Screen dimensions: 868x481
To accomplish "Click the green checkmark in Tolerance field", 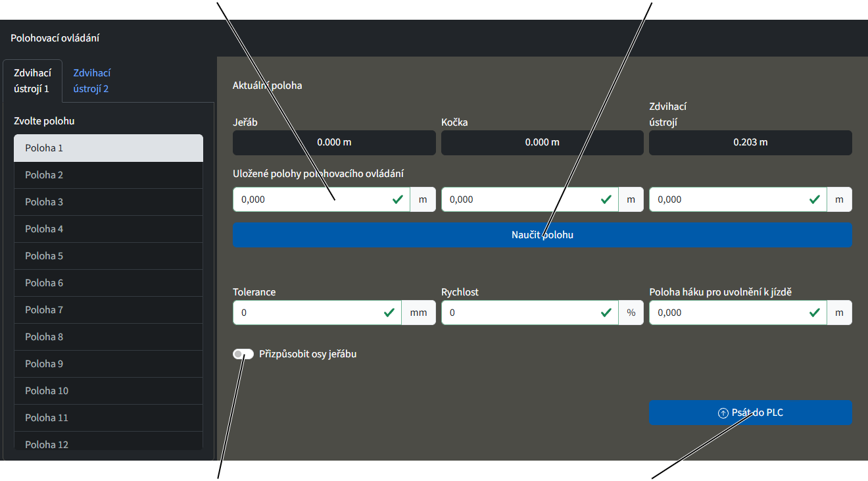I will [389, 313].
